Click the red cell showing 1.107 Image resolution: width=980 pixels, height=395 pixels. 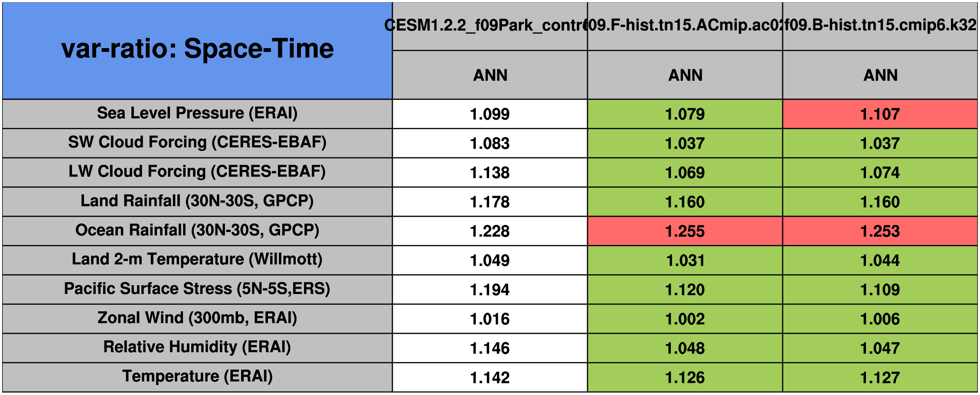(x=880, y=114)
